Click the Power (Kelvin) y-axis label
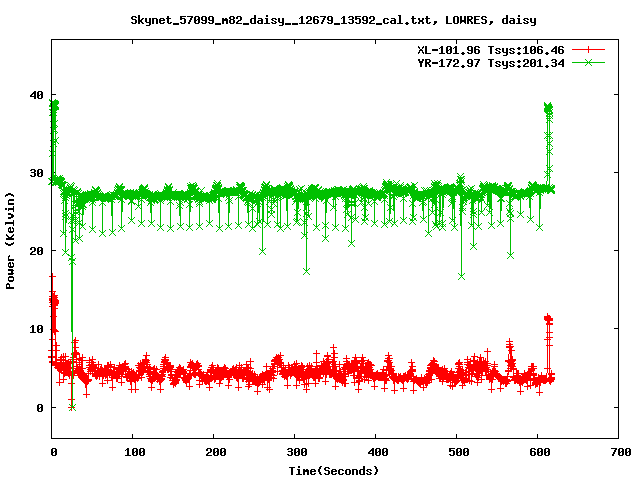The image size is (640, 480). tap(10, 241)
